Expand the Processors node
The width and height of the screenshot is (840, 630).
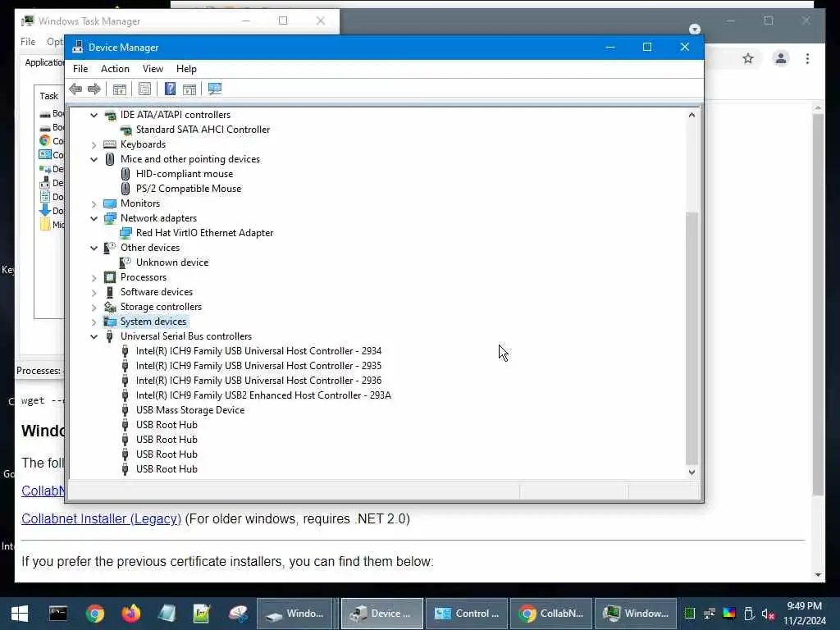click(x=94, y=277)
